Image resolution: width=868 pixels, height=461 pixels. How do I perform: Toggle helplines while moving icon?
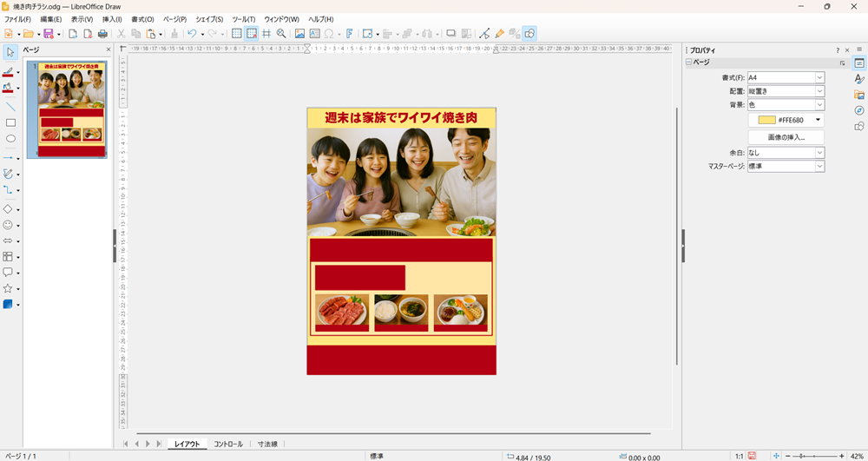tap(266, 34)
